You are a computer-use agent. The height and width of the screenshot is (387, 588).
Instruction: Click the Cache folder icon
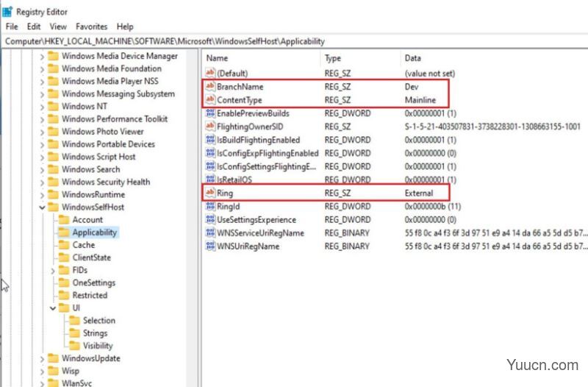(x=64, y=245)
